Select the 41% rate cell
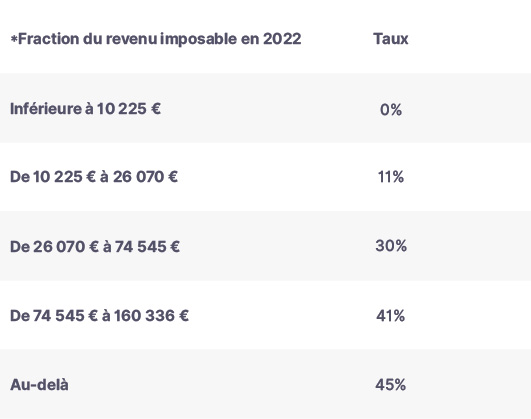The image size is (531, 419). (x=390, y=316)
